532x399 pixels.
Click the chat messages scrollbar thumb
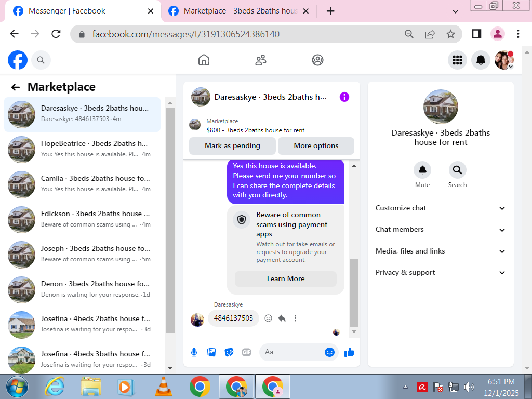coord(354,293)
